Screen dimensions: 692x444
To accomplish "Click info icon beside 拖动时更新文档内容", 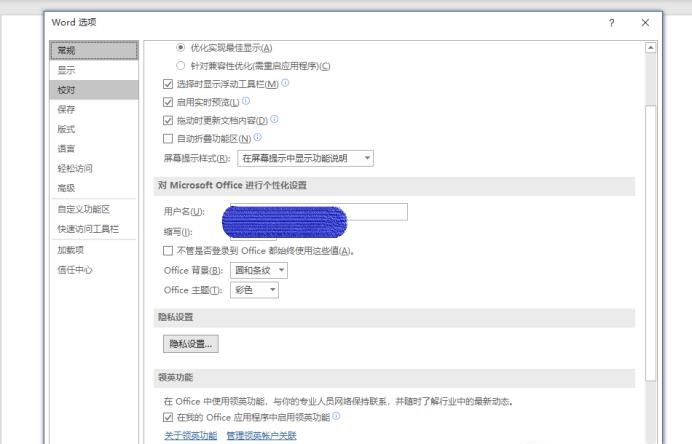I will (x=275, y=119).
